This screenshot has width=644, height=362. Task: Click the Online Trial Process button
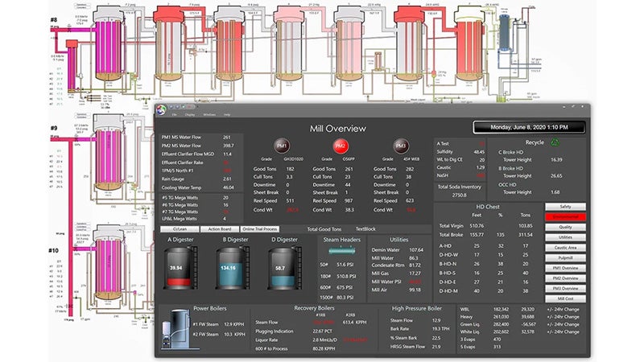(x=258, y=228)
